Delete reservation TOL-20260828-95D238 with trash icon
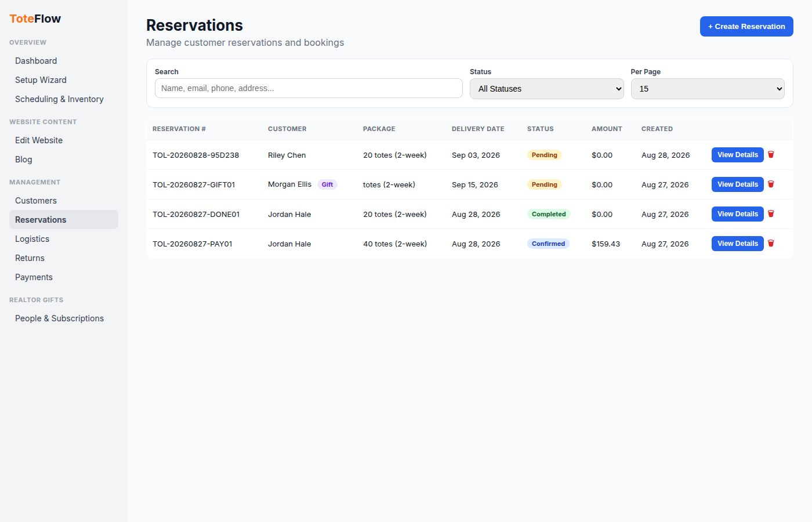This screenshot has height=522, width=812. [x=771, y=155]
